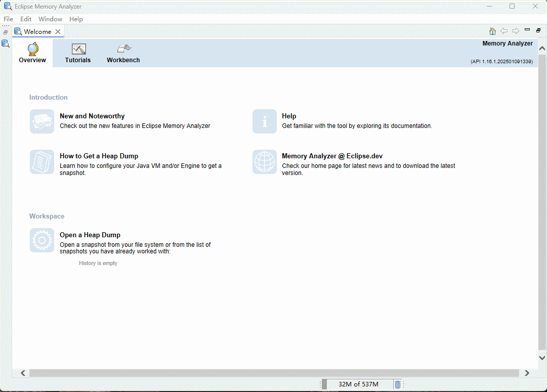Click the Help info icon
This screenshot has width=547, height=392.
pos(265,121)
